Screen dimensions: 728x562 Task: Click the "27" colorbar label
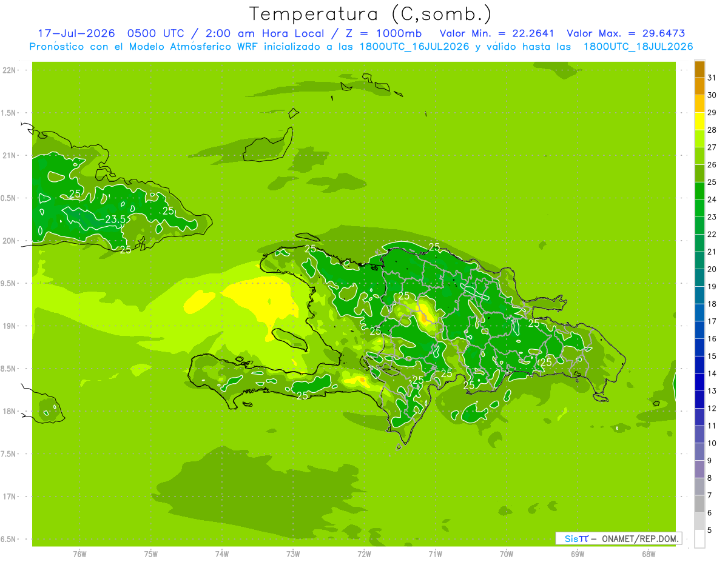click(712, 147)
